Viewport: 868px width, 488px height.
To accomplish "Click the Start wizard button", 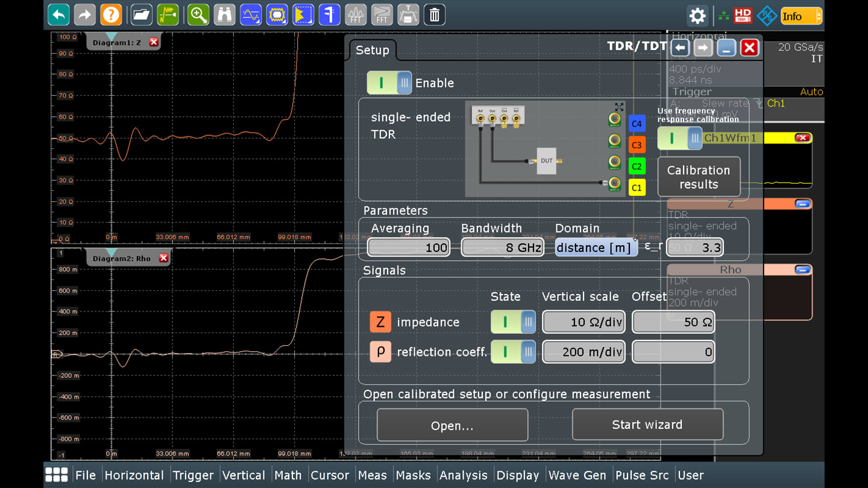I will click(x=647, y=424).
